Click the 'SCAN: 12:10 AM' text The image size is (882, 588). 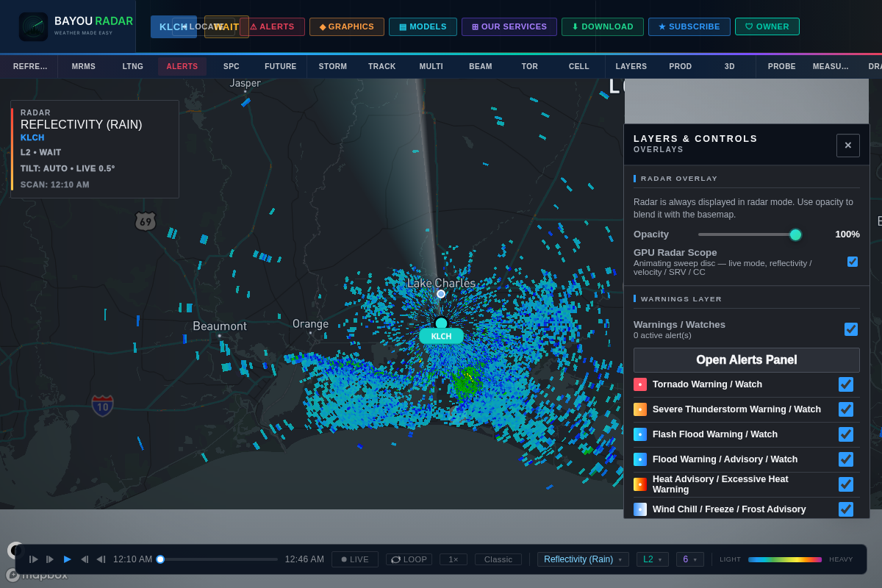pyautogui.click(x=55, y=184)
